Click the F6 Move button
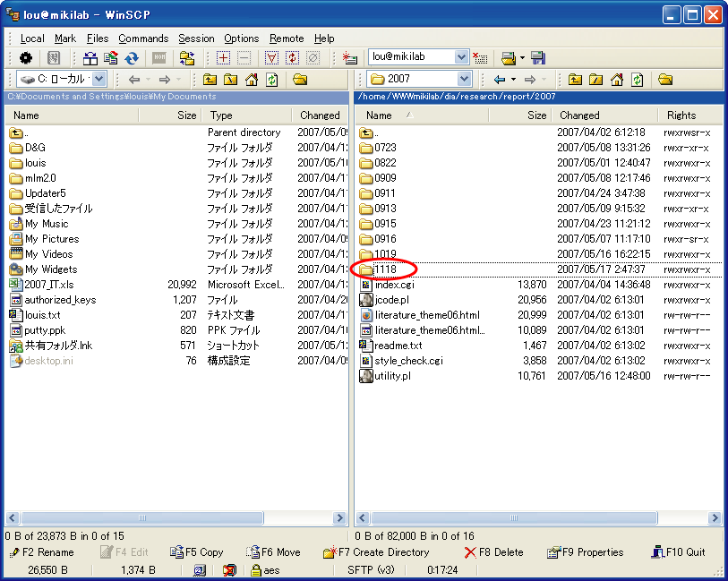Image resolution: width=728 pixels, height=581 pixels. pos(273,552)
